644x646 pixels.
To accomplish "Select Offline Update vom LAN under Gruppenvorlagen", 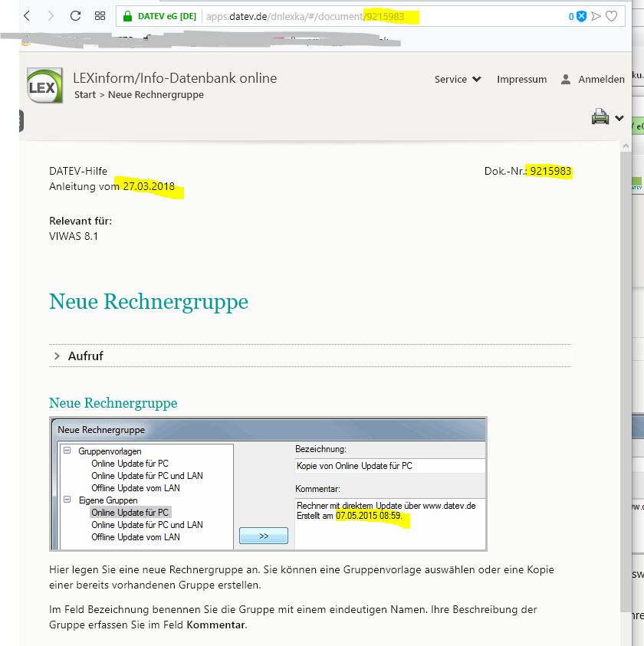I will tap(136, 488).
